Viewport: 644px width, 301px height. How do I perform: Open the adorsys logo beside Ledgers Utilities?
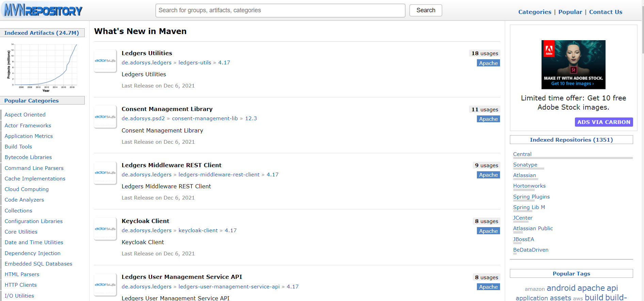click(x=105, y=61)
